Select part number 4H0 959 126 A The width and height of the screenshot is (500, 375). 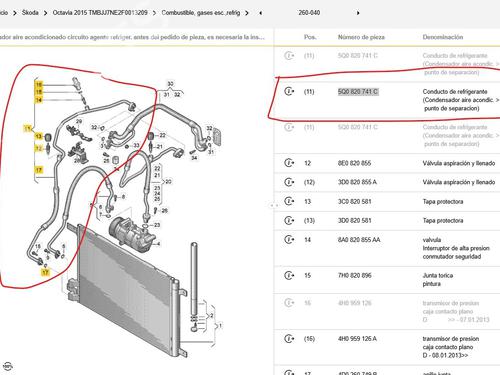point(357,339)
